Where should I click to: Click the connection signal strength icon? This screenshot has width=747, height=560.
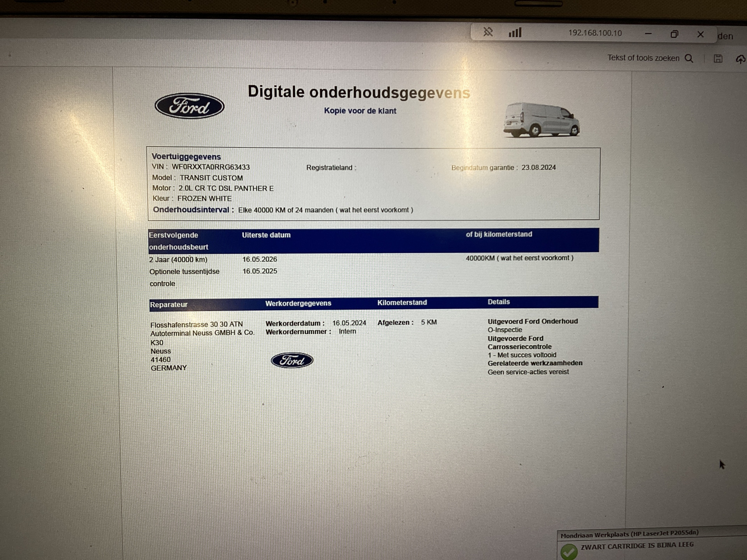(x=515, y=33)
